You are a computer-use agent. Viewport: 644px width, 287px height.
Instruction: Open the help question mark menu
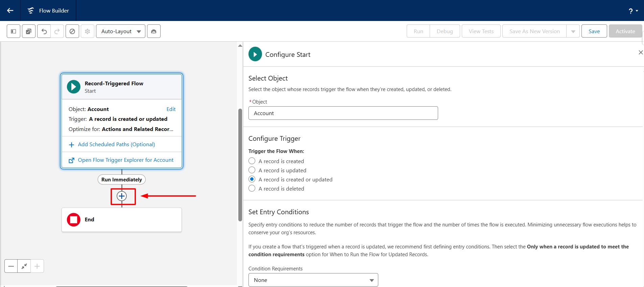(633, 11)
